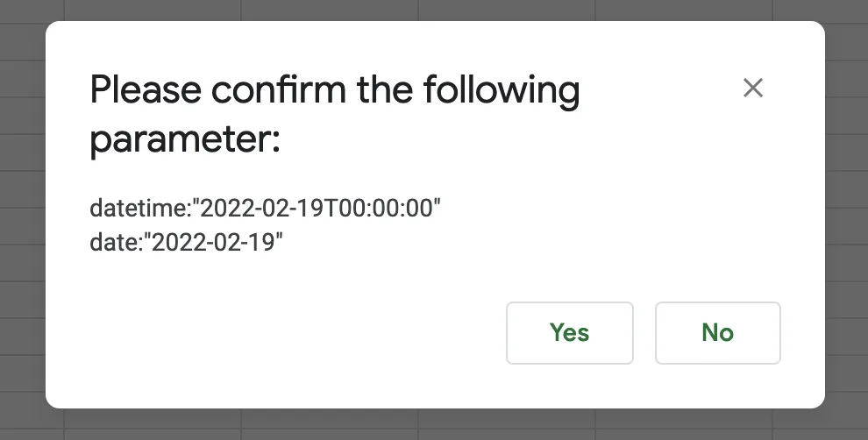Reject the parameter by pressing No
868x440 pixels.
[x=717, y=333]
